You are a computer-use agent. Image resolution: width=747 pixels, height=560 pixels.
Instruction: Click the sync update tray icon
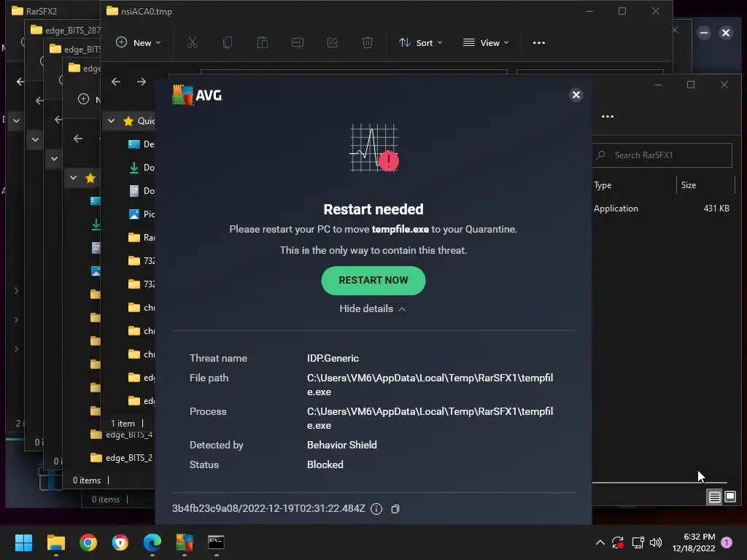point(618,542)
